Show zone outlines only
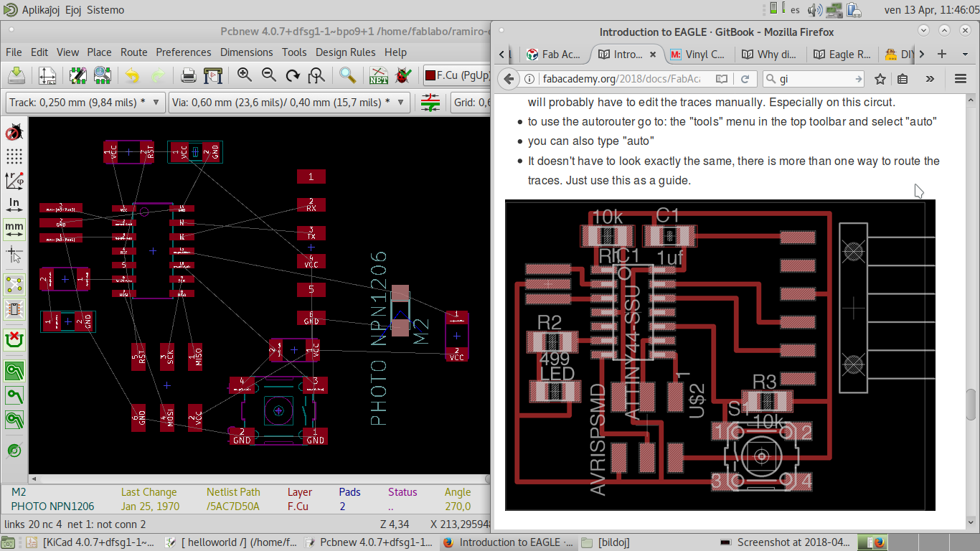This screenshot has height=551, width=980. point(14,419)
